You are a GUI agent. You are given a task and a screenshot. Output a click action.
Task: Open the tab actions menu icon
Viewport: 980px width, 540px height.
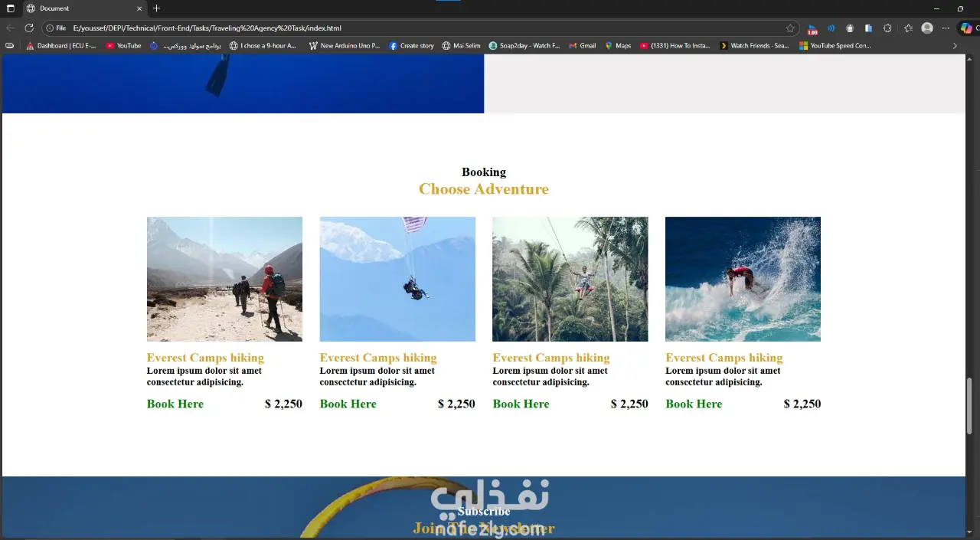11,8
